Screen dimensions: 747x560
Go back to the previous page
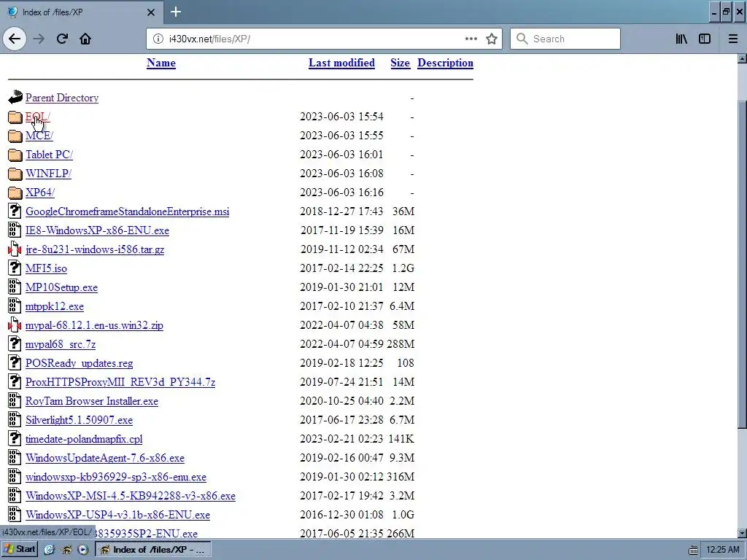pos(15,39)
